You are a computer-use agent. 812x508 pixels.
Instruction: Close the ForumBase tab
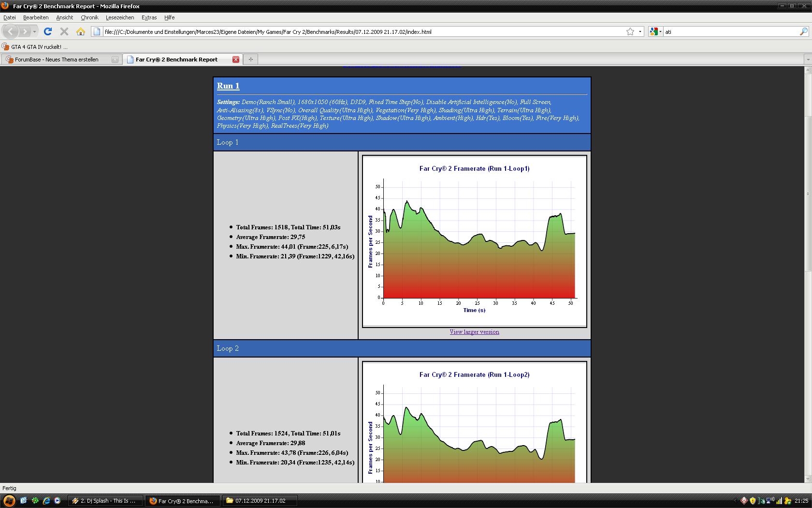click(115, 60)
